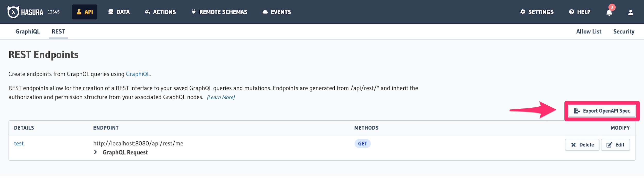This screenshot has height=187, width=644.
Task: Open notifications via the bell icon
Action: pos(609,12)
